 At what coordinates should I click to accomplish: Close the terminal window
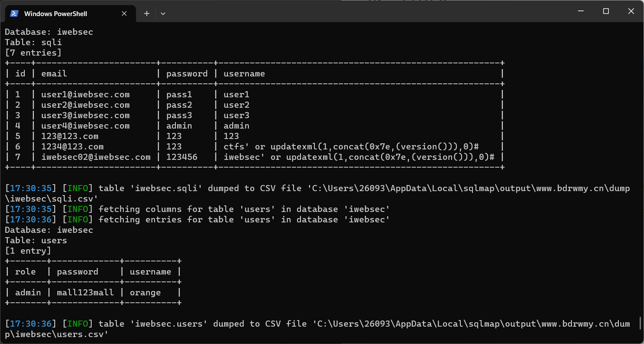tap(631, 11)
